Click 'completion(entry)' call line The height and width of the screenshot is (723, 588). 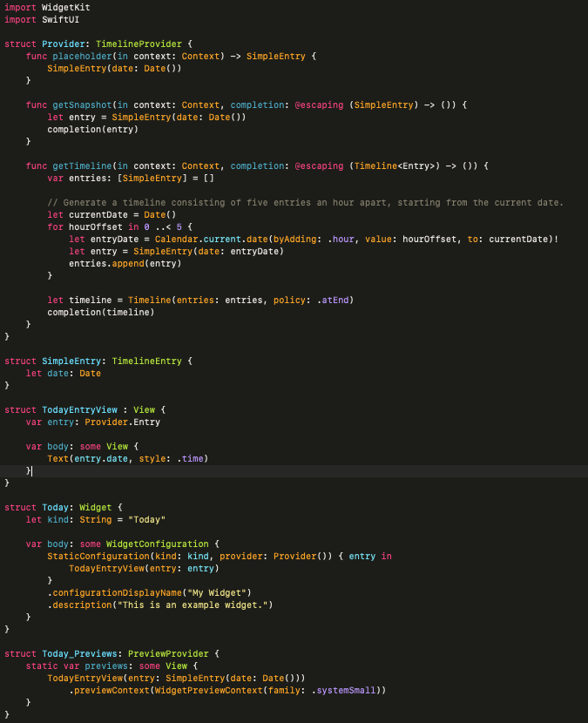[92, 130]
